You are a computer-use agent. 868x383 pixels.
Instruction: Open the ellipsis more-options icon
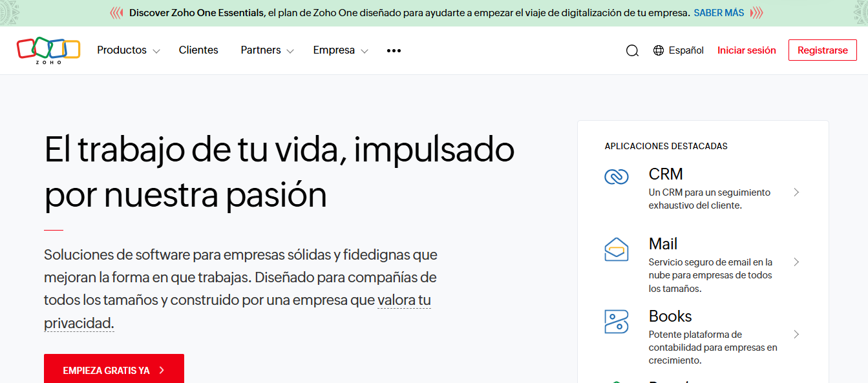tap(394, 50)
